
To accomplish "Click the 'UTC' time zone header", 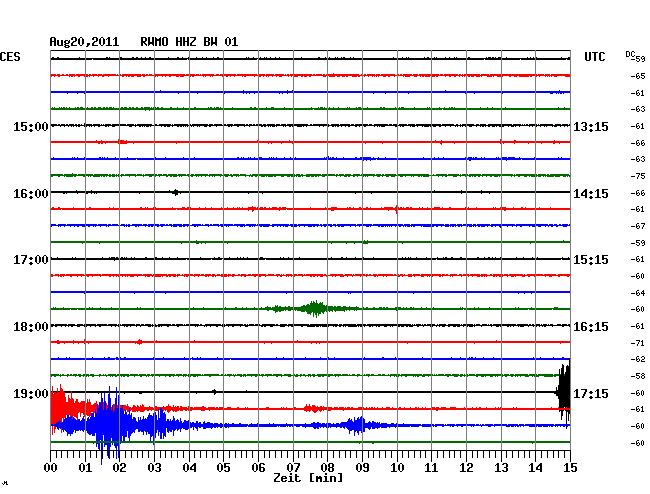I will 594,57.
